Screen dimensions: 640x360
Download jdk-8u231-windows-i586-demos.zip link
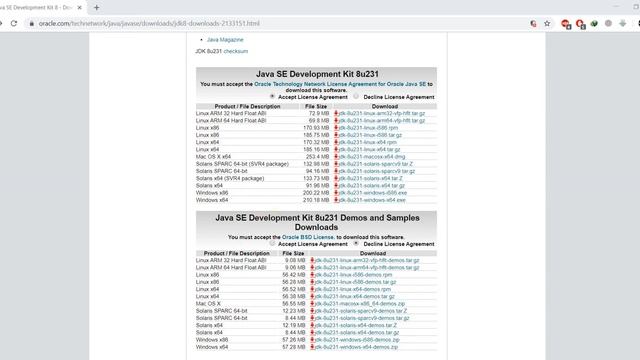pos(357,340)
